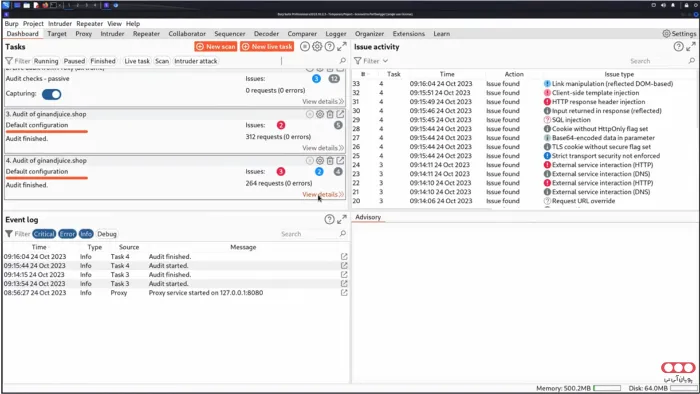Select the Advisory tab
This screenshot has width=700, height=394.
(x=368, y=217)
